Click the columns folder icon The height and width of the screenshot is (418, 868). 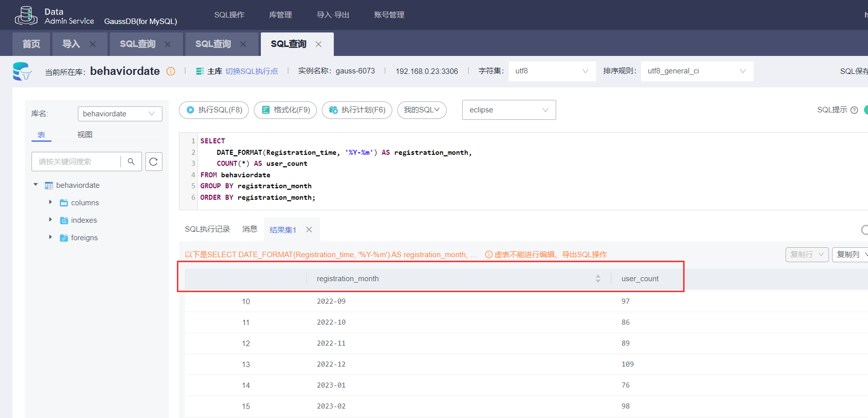click(x=64, y=203)
